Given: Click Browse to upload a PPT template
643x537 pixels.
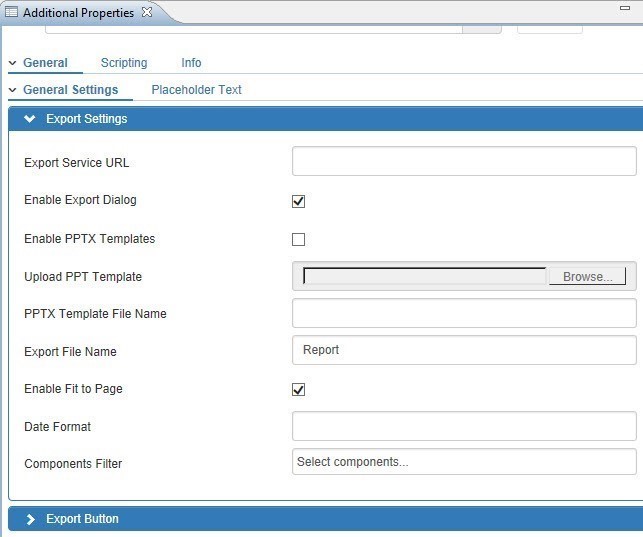Looking at the screenshot, I should pyautogui.click(x=587, y=277).
